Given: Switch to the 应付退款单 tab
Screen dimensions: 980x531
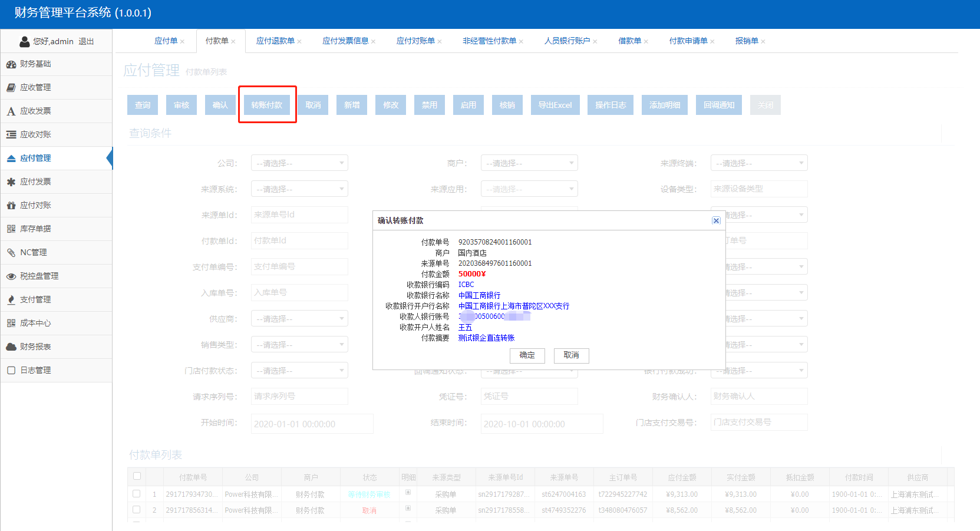Looking at the screenshot, I should 275,41.
